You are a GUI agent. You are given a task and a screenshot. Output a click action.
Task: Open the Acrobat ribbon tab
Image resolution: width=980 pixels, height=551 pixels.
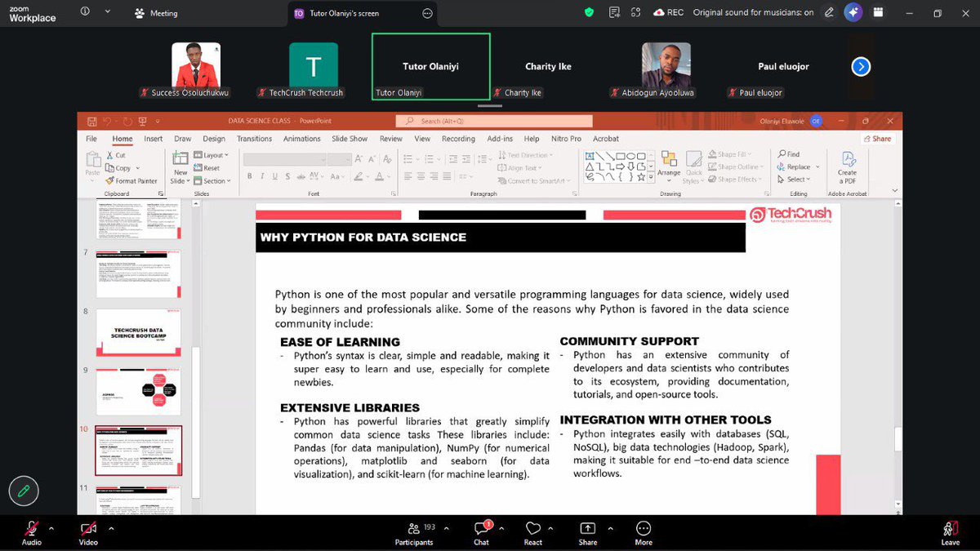606,139
